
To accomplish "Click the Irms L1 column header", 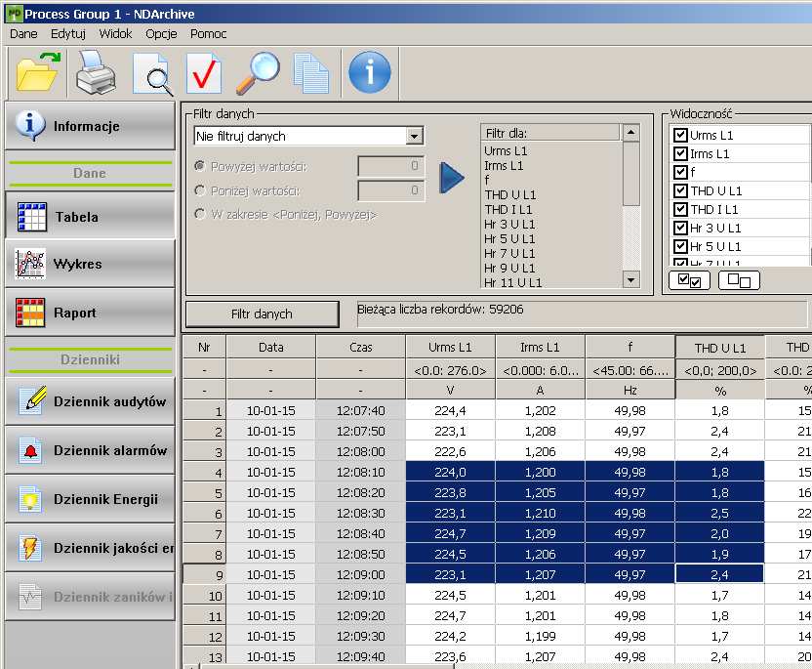I will 540,347.
